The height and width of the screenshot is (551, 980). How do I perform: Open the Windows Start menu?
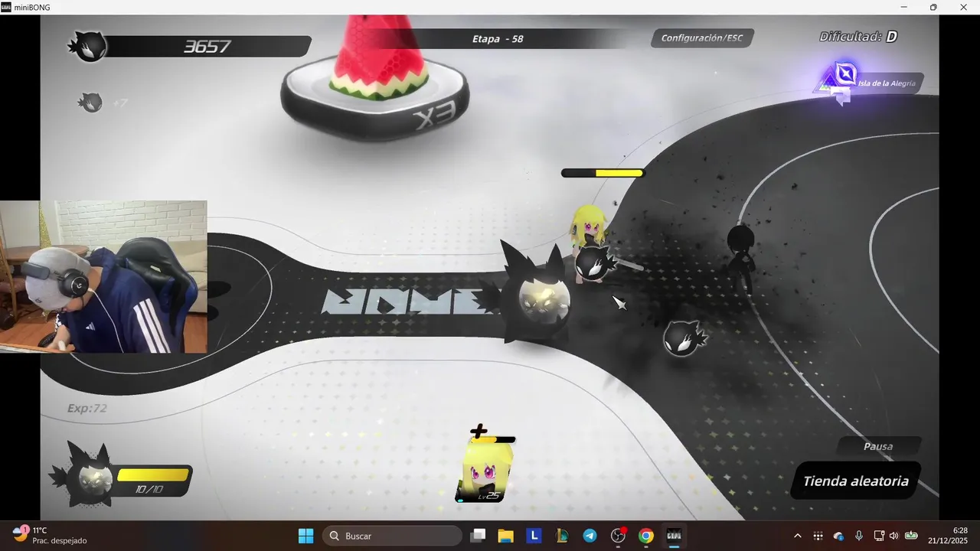(x=305, y=536)
